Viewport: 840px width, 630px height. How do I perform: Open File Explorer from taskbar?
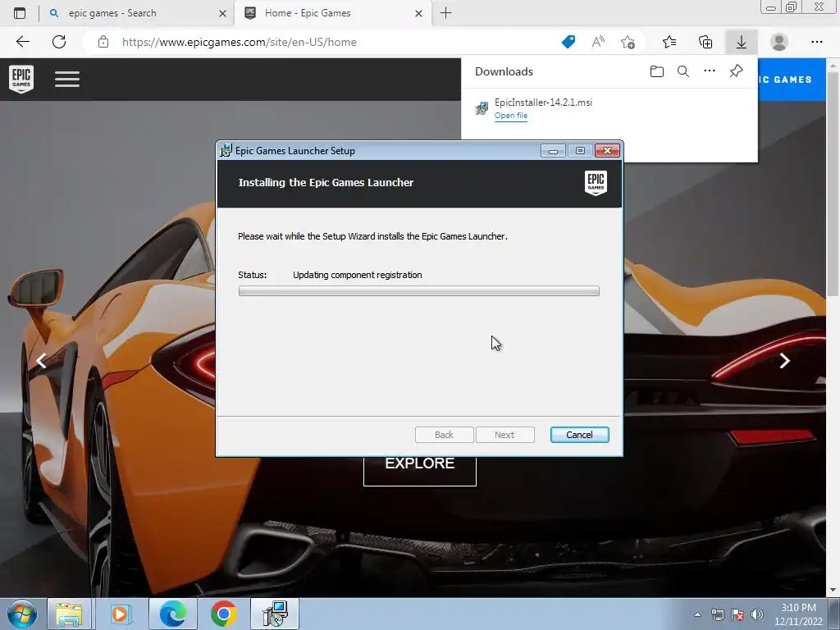[x=69, y=614]
